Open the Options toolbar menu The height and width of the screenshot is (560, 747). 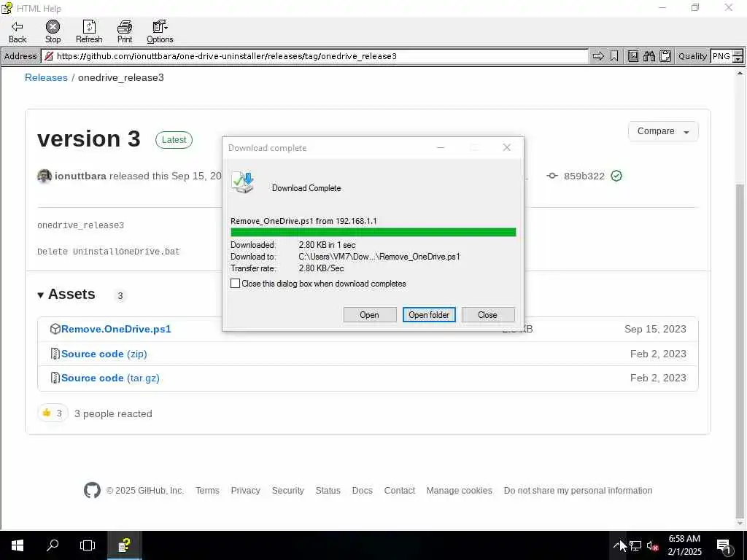pyautogui.click(x=160, y=32)
